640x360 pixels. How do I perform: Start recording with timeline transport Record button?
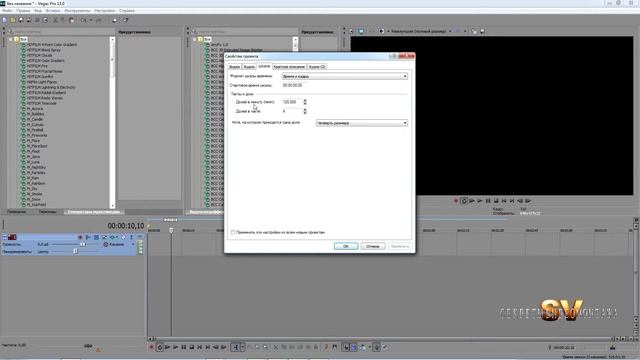[x=151, y=347]
